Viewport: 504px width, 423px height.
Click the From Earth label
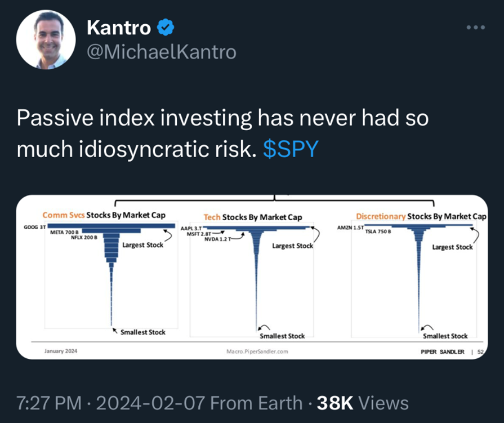[257, 403]
